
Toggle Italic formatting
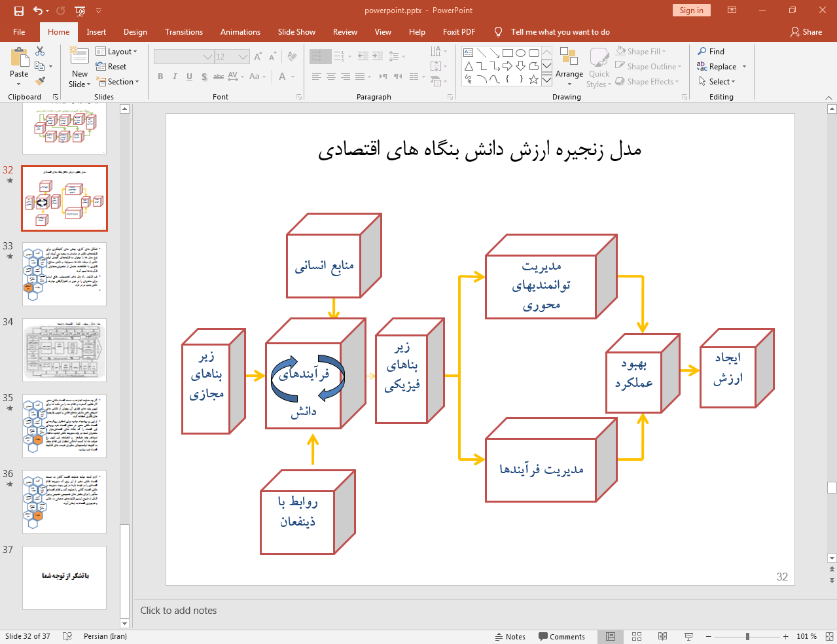click(x=175, y=77)
